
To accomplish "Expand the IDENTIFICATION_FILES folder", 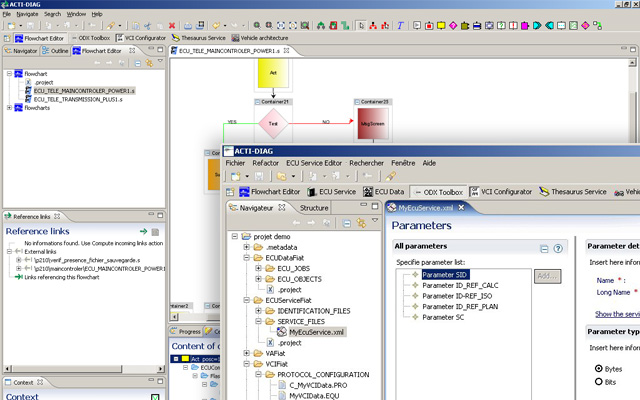I will coord(258,311).
